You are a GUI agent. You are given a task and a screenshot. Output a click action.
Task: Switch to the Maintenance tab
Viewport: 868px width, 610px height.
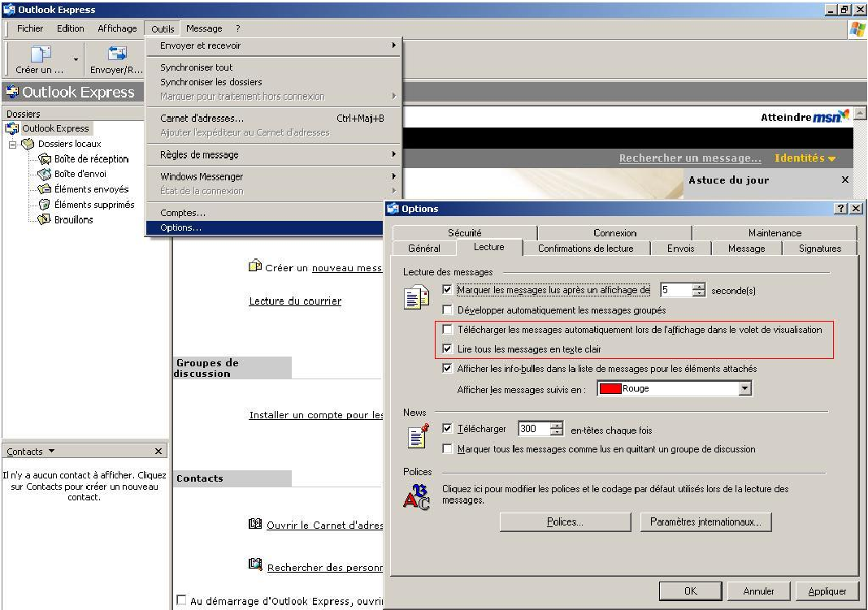pyautogui.click(x=775, y=233)
